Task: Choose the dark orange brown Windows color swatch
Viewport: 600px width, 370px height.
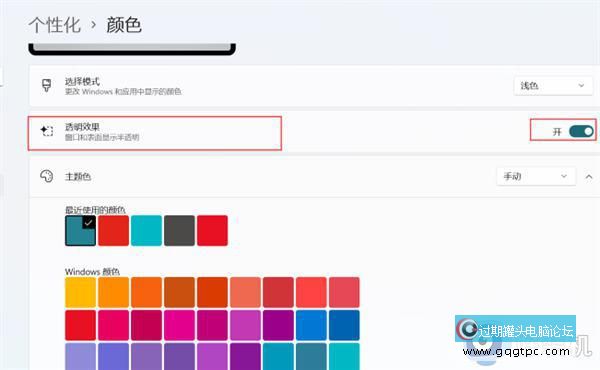Action: (x=179, y=292)
